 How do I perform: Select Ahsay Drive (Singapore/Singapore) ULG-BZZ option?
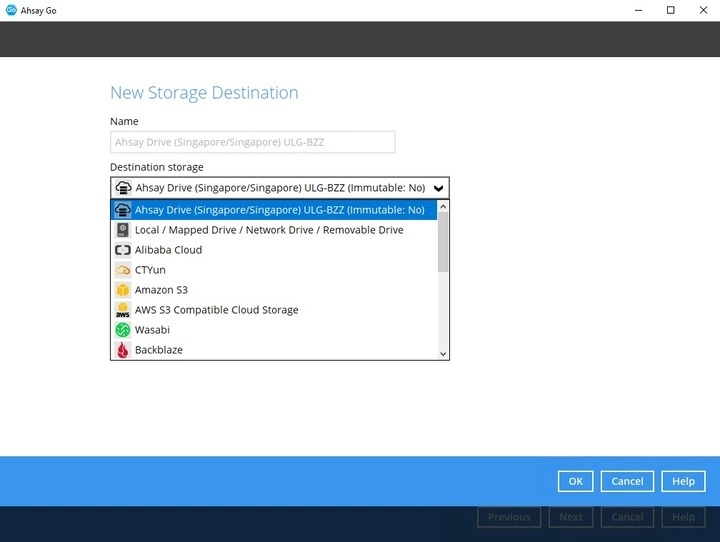(274, 210)
